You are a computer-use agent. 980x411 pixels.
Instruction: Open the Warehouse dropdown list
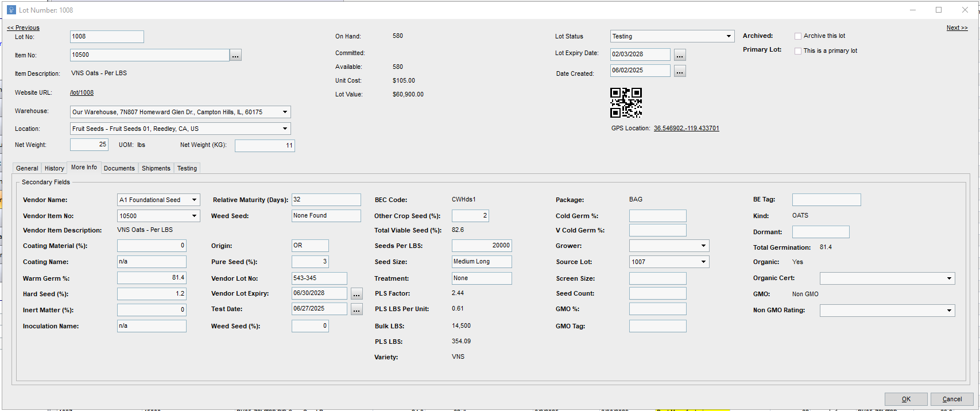[x=285, y=112]
